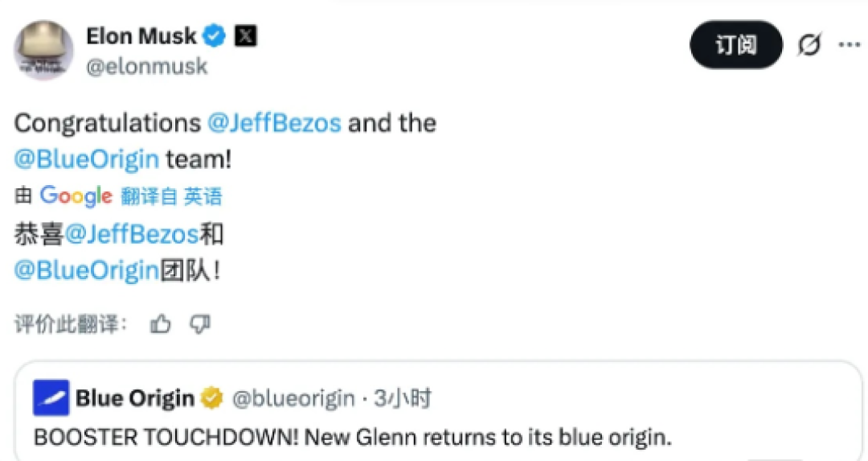Click the Grok slashed-circle icon
Screen dimensions: 868x461
click(809, 45)
